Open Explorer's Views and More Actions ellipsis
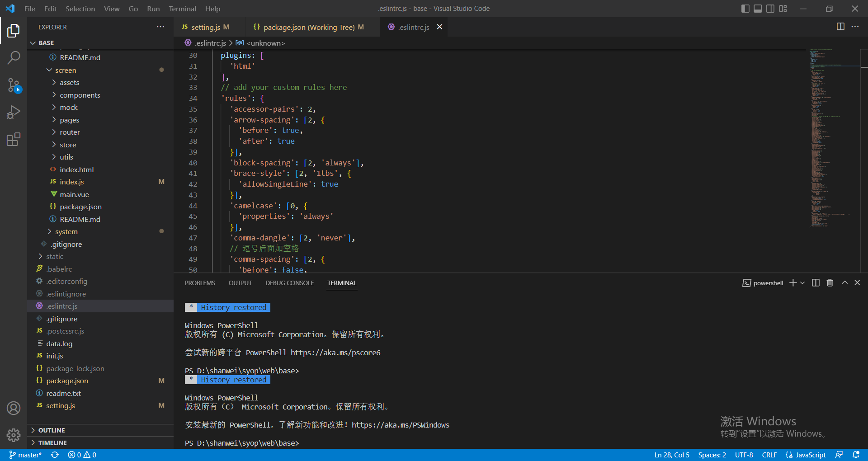The height and width of the screenshot is (461, 868). (x=160, y=27)
